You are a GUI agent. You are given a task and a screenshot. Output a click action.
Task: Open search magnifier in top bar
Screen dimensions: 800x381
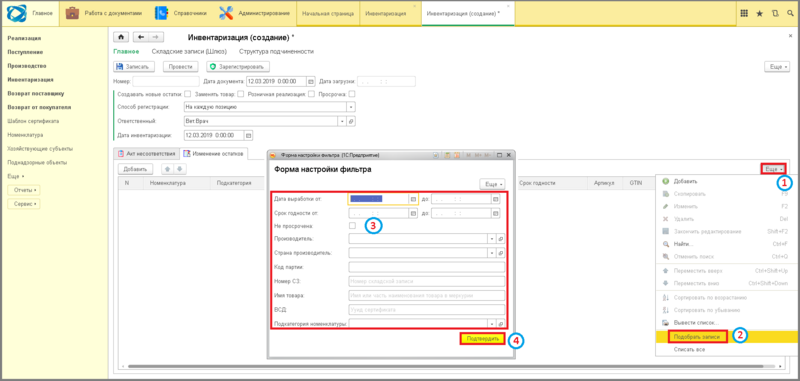click(x=790, y=14)
